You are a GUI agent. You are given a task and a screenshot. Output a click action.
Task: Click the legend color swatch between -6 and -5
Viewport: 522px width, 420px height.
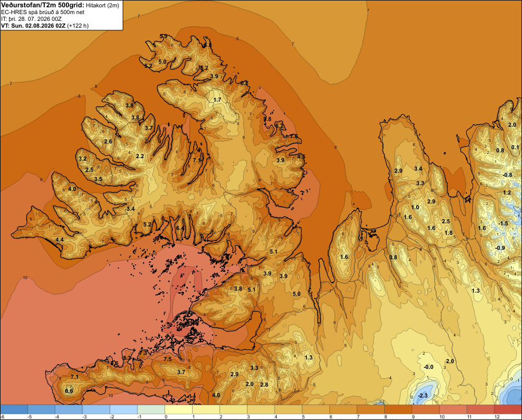(14, 410)
